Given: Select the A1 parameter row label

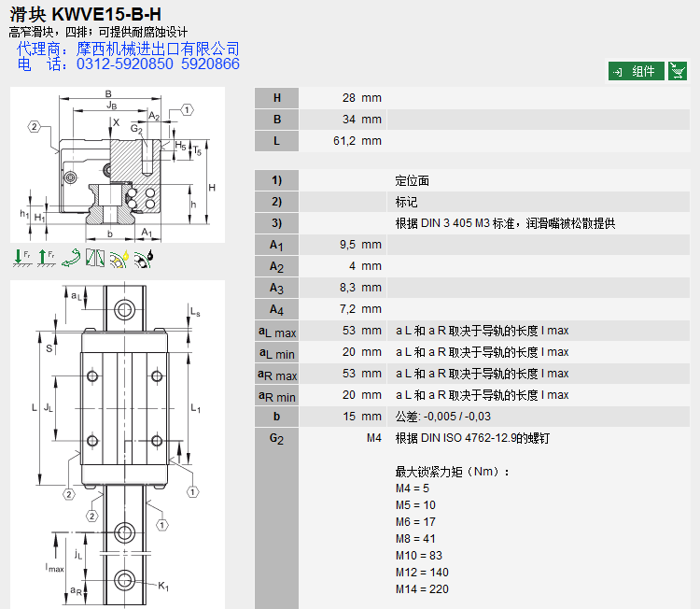Looking at the screenshot, I should pyautogui.click(x=276, y=245).
